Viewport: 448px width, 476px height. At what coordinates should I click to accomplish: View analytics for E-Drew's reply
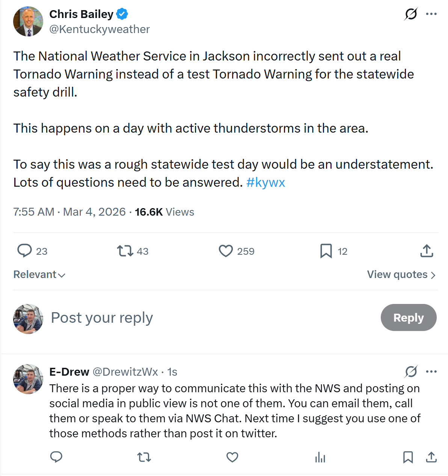click(x=320, y=457)
